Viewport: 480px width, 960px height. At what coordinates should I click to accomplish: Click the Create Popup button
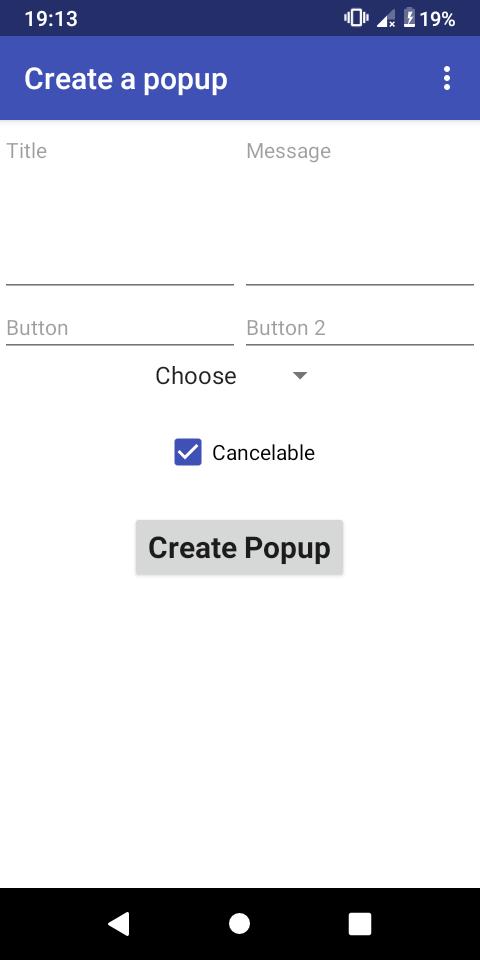[239, 547]
